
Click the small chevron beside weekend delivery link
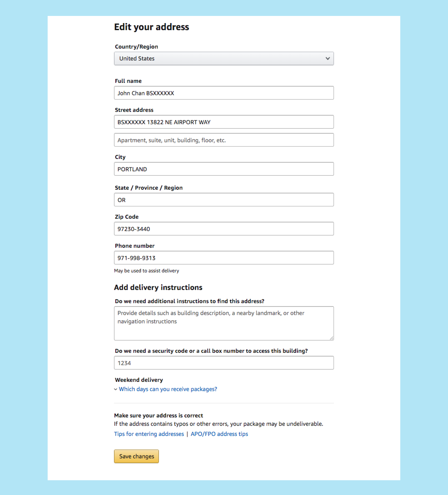point(116,389)
